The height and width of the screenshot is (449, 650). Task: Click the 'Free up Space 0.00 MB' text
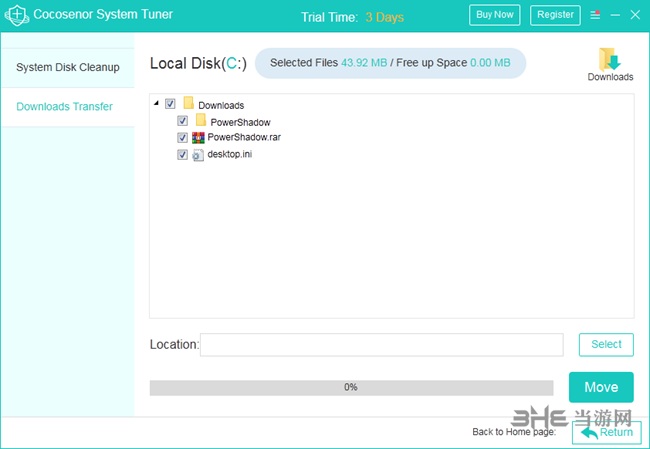tap(453, 63)
